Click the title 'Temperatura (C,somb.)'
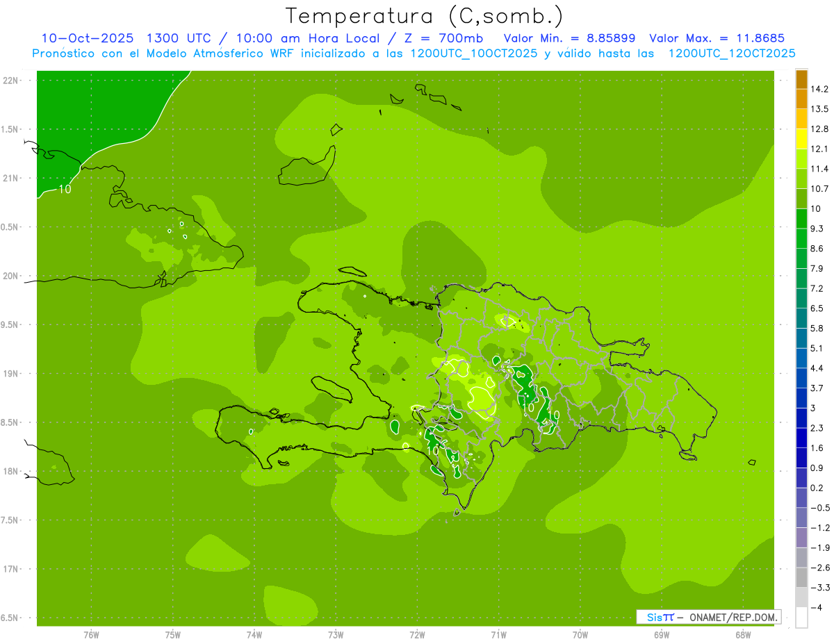 point(425,16)
